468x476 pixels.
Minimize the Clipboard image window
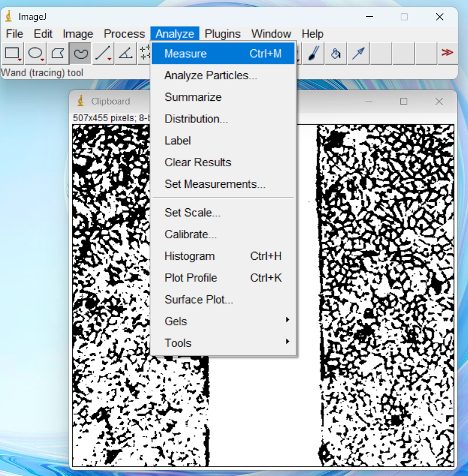pos(369,101)
